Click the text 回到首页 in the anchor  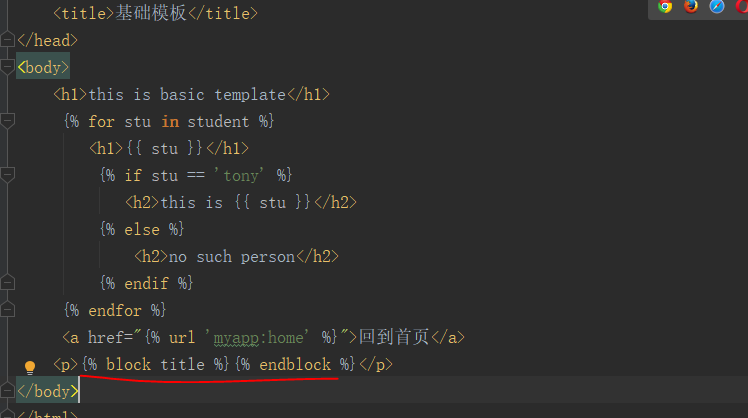point(394,337)
